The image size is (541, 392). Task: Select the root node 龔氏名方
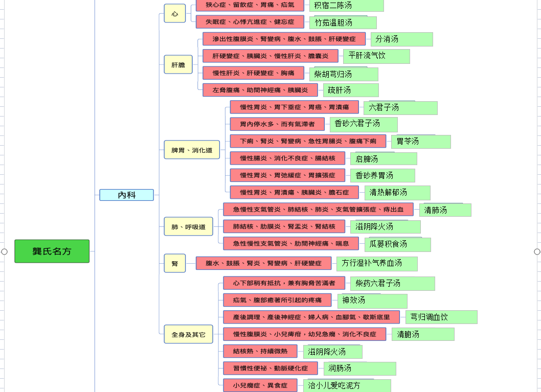click(x=52, y=251)
